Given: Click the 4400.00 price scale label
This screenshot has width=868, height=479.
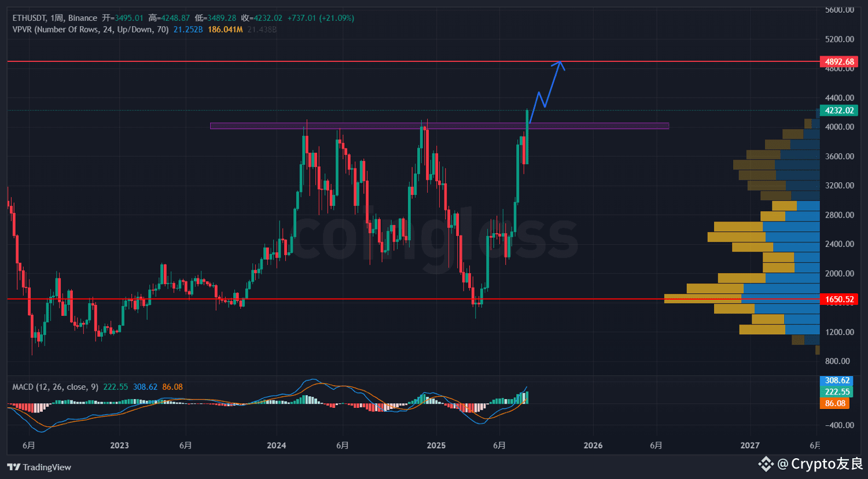Looking at the screenshot, I should 840,98.
